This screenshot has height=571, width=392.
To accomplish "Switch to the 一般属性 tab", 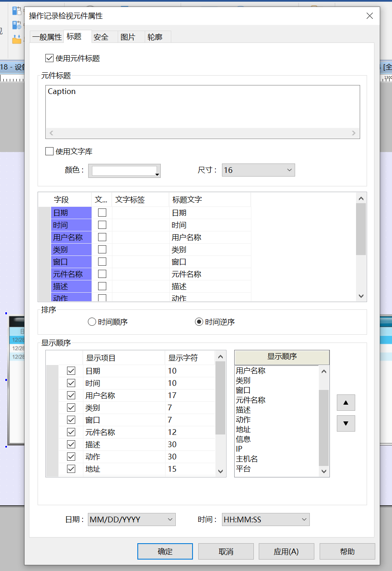I will [47, 37].
